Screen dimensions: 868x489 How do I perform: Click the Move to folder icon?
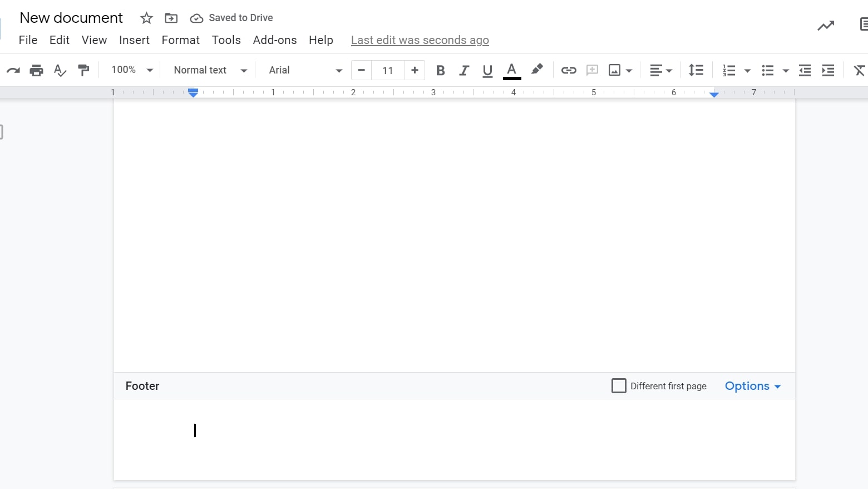pos(171,18)
